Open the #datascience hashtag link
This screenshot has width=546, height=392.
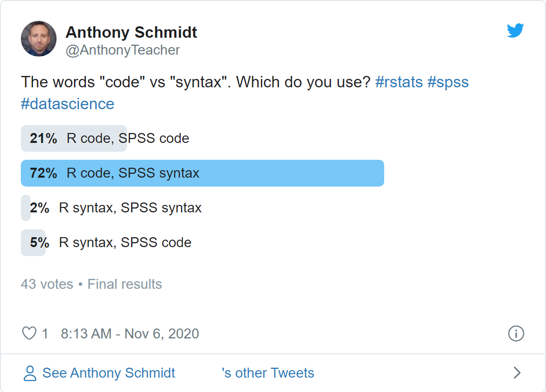pos(68,104)
